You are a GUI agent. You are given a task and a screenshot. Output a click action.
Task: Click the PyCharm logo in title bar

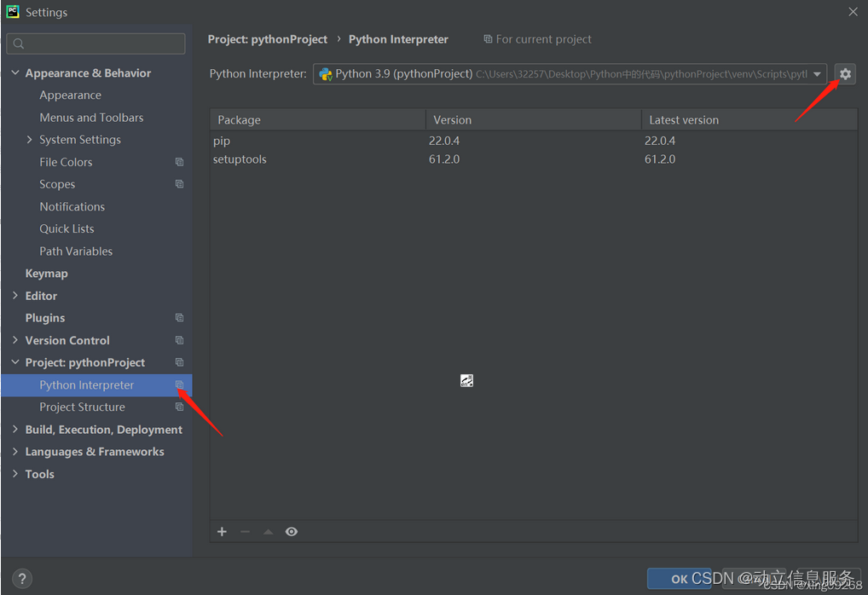pyautogui.click(x=13, y=12)
